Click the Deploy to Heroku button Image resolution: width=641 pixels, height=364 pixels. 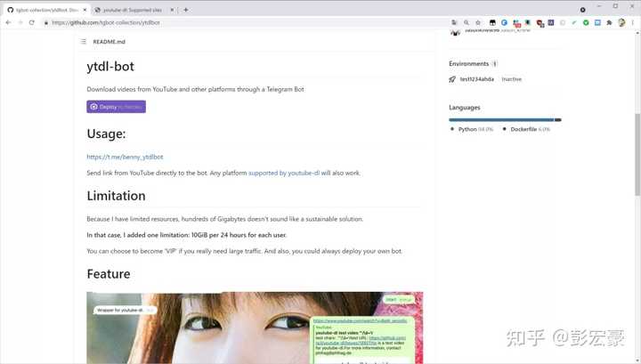point(116,107)
